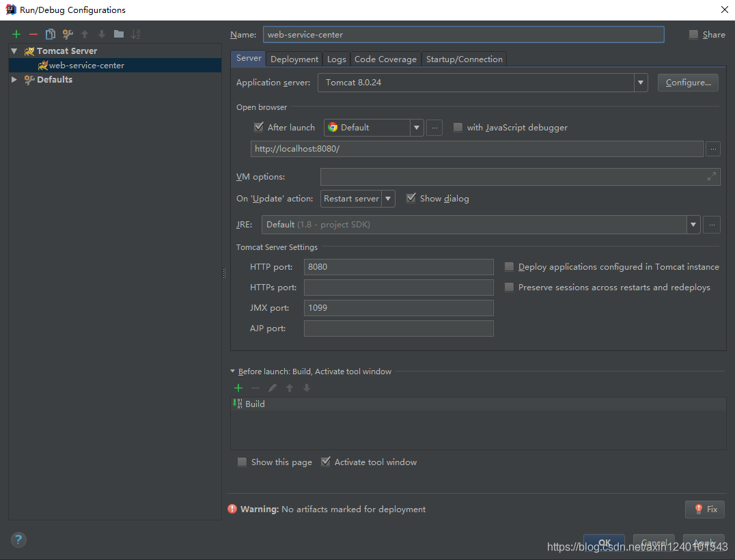
Task: Click the AJP port field
Action: pyautogui.click(x=398, y=328)
